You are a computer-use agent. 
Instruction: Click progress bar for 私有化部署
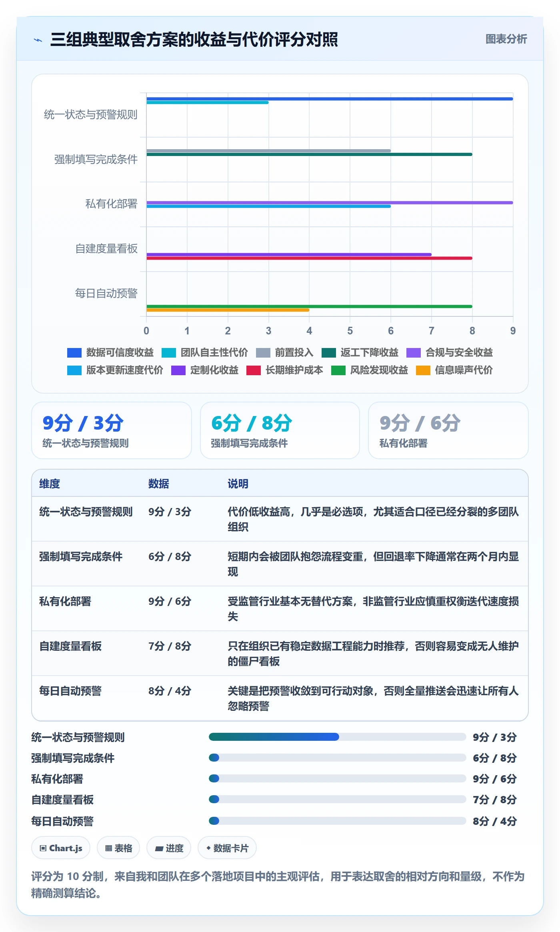click(337, 778)
